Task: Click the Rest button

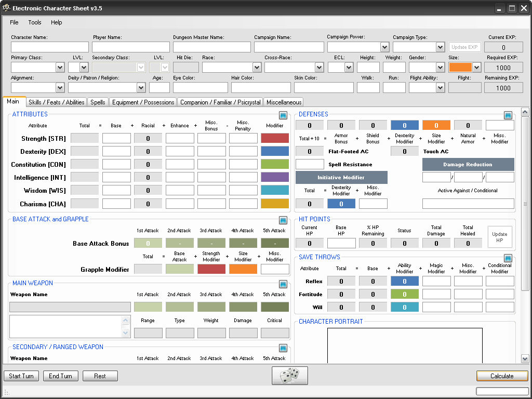Action: click(100, 376)
